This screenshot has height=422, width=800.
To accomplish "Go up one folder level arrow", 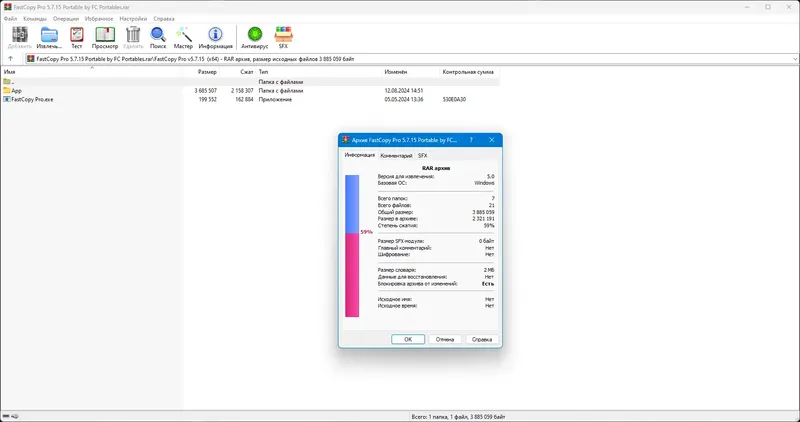I will [11, 59].
